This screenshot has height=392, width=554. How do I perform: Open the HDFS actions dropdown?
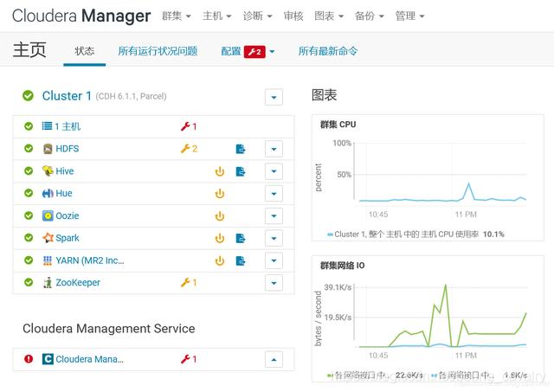coord(274,149)
